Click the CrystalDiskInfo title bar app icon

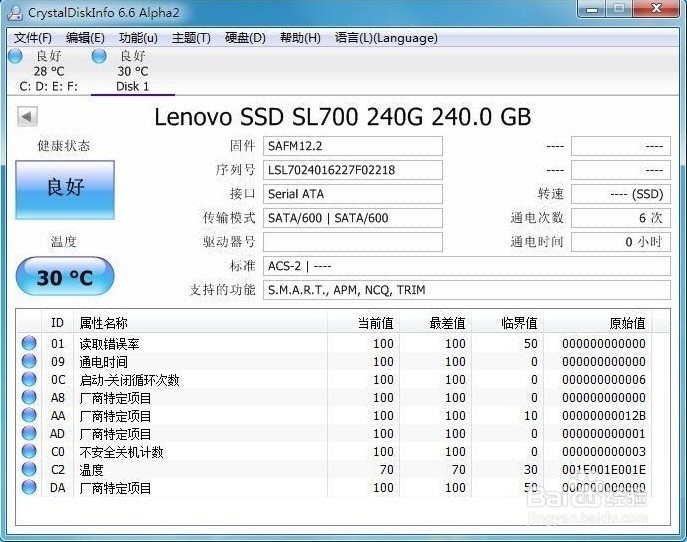14,12
